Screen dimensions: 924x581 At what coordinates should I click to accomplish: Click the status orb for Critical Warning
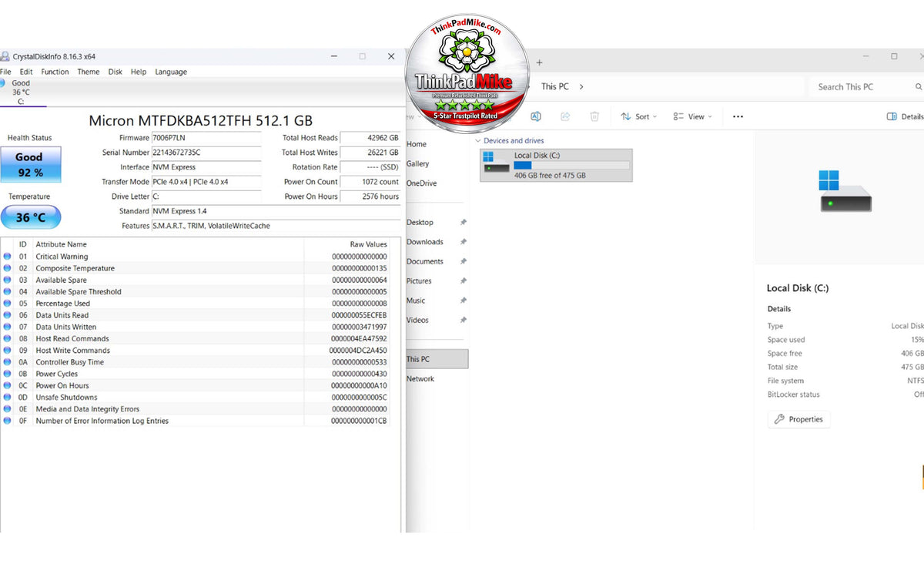7,257
